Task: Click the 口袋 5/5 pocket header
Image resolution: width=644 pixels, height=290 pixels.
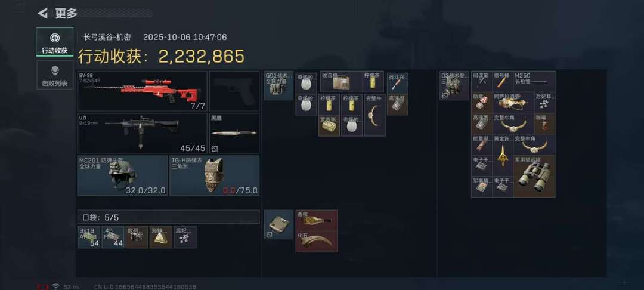Action: (168, 217)
